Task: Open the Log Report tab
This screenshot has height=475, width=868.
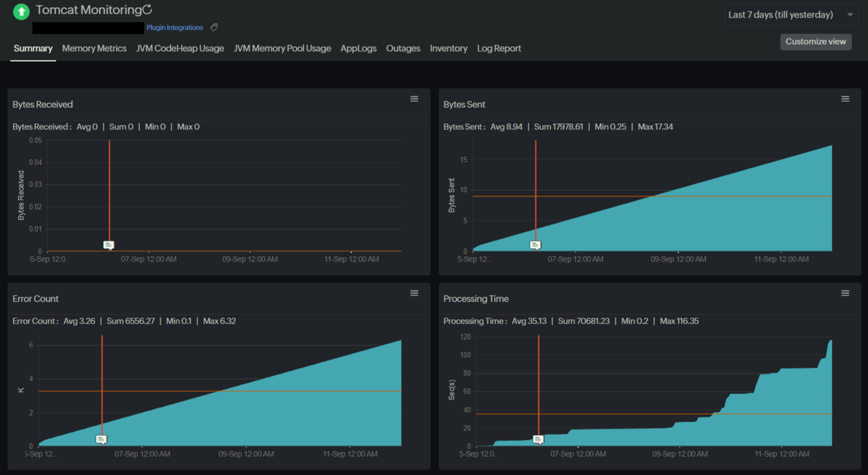Action: 499,48
